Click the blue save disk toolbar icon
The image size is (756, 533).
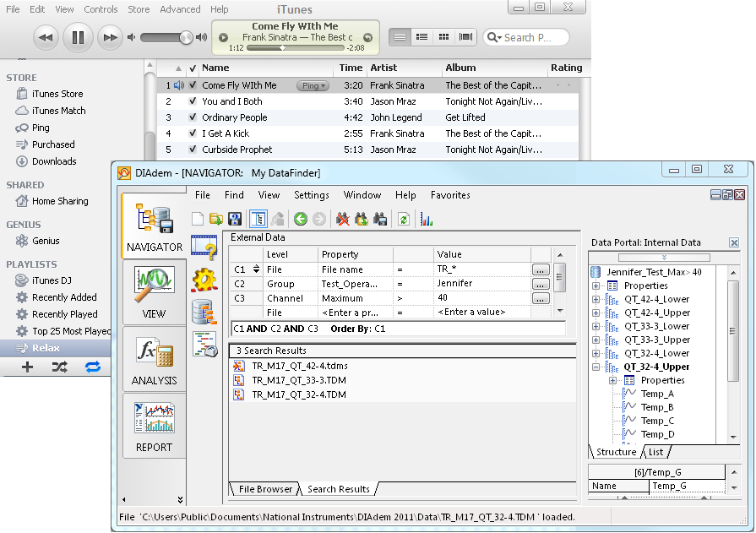pyautogui.click(x=236, y=220)
